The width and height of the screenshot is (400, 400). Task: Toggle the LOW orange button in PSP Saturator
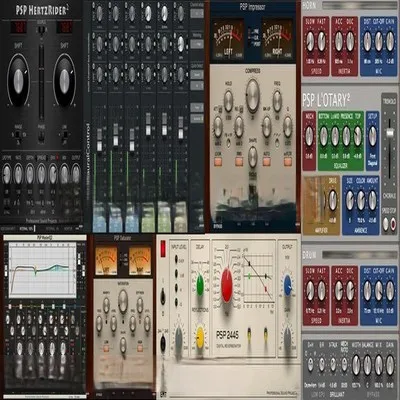106,349
